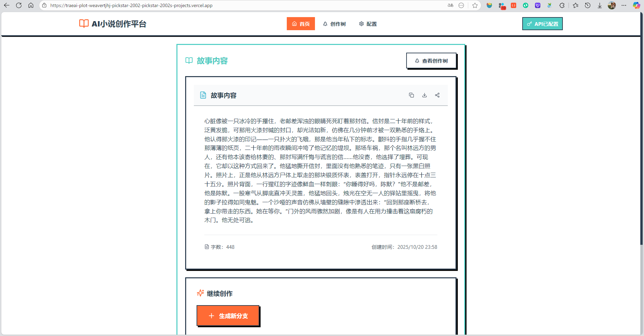644x336 pixels.
Task: Click the story paragraph text
Action: point(320,171)
